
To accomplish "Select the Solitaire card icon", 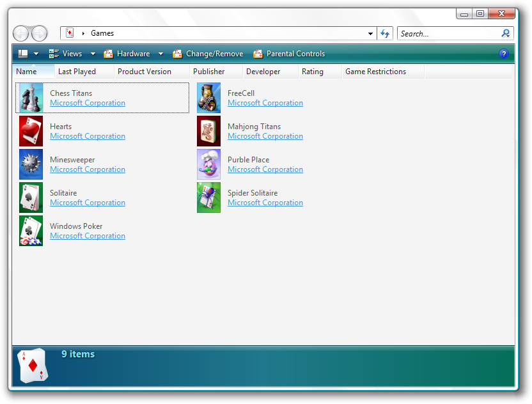I will pyautogui.click(x=31, y=198).
